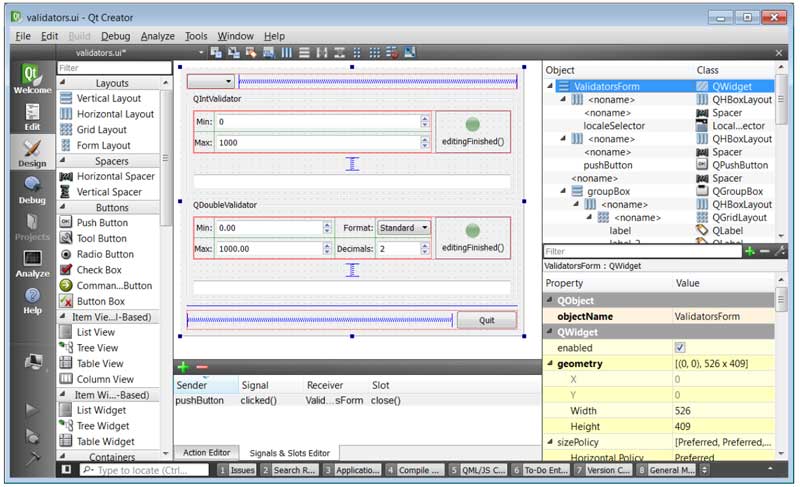Open the Tools menu

pyautogui.click(x=196, y=36)
